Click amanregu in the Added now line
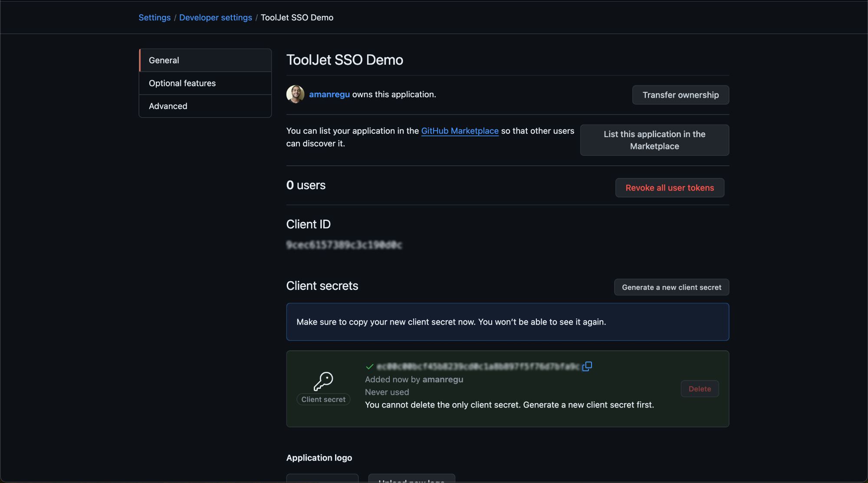The height and width of the screenshot is (483, 868). (443, 379)
